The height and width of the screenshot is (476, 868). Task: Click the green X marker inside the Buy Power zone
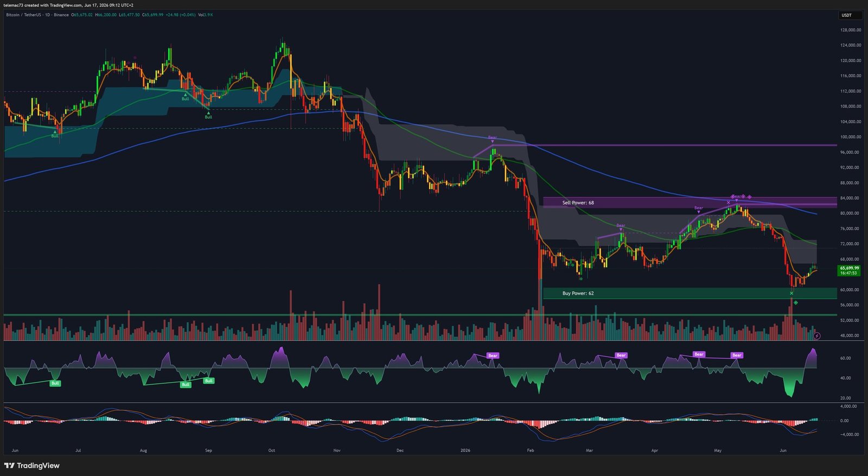point(792,293)
